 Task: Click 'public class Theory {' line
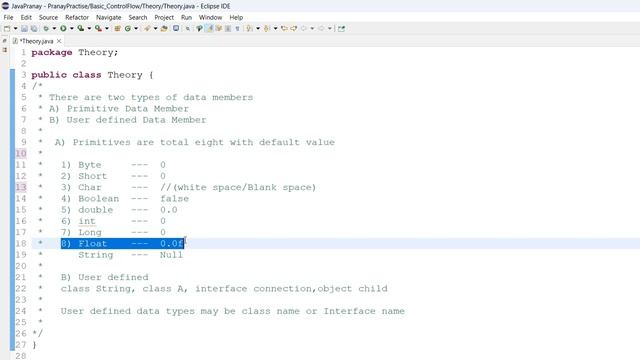tap(92, 75)
